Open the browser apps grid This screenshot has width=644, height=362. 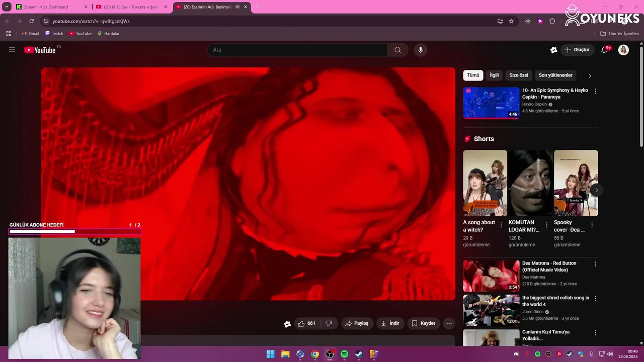pos(9,33)
